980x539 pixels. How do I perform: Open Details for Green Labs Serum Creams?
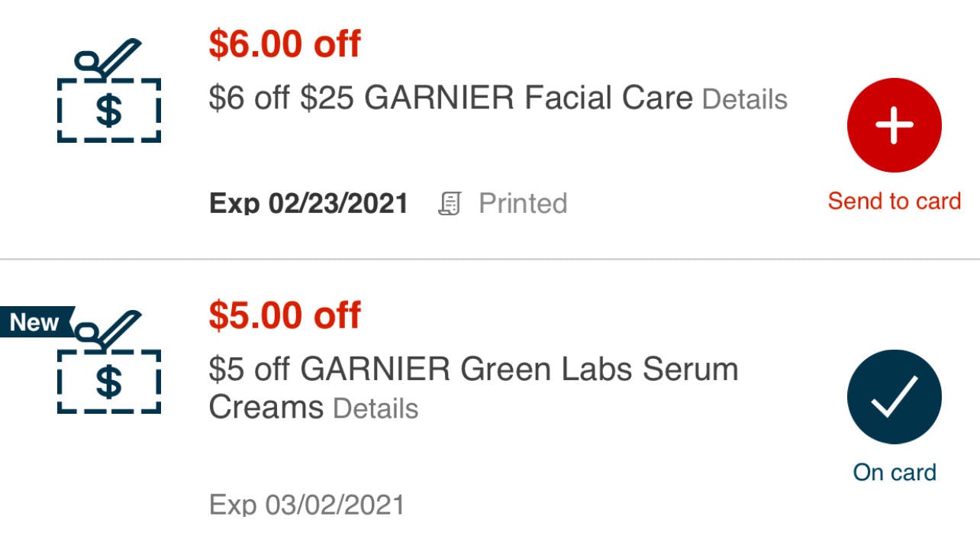pos(376,408)
